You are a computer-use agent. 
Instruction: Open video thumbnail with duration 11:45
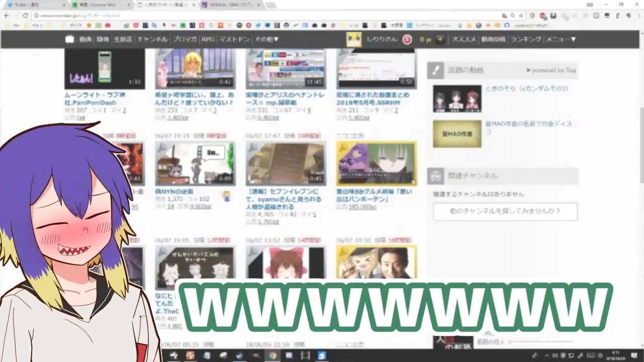286,69
